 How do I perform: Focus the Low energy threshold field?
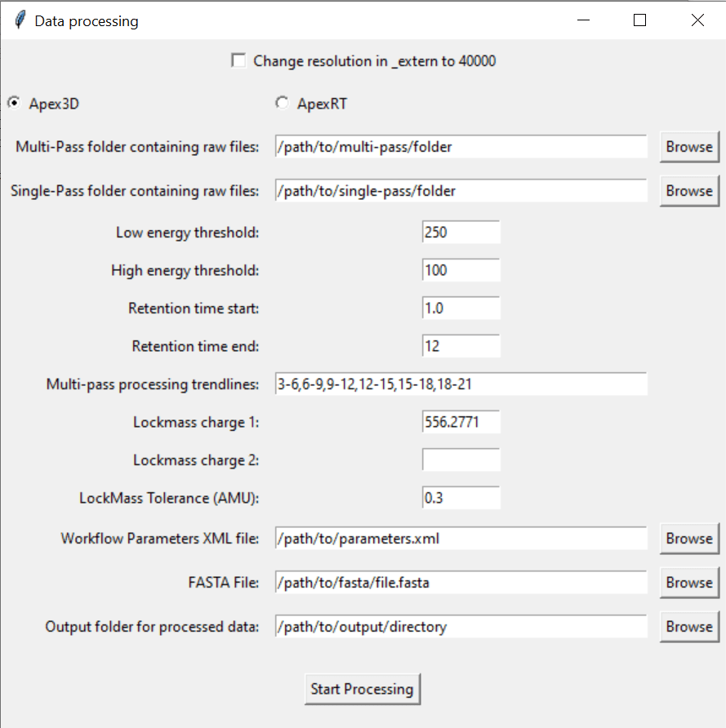[461, 233]
